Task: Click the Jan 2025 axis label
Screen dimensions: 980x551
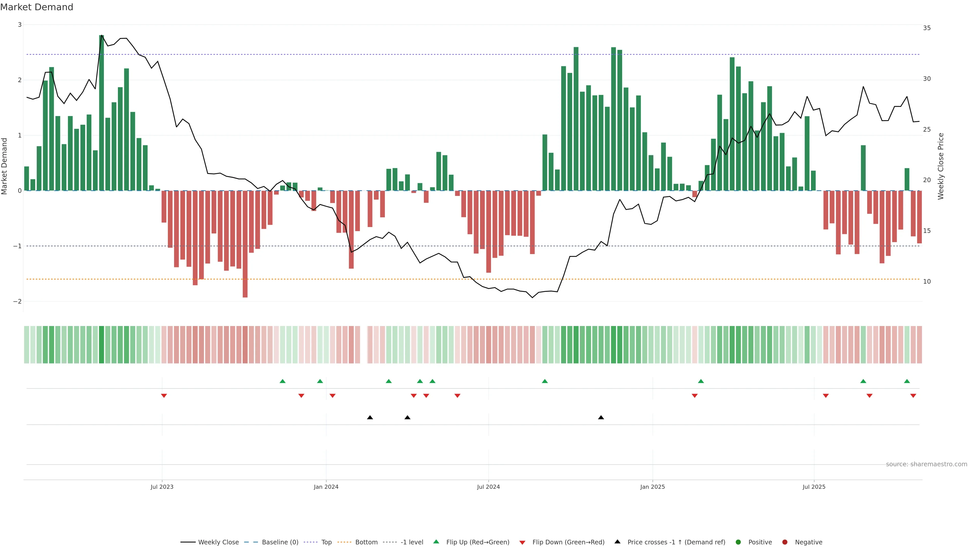Action: tap(653, 487)
